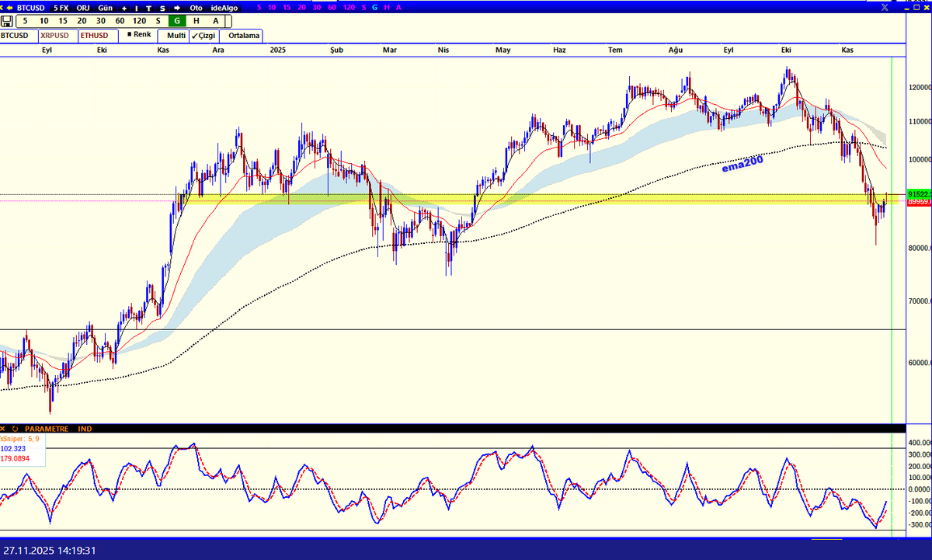Screen dimensions: 932x560
Task: Select pink 10-minute shortcut in top bar
Action: pyautogui.click(x=271, y=7)
